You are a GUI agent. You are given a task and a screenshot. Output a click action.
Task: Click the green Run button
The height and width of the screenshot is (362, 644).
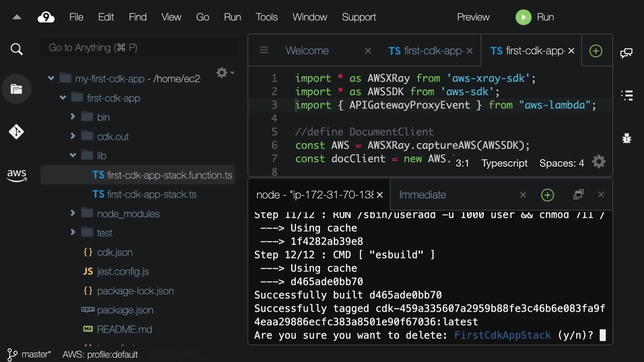click(523, 17)
